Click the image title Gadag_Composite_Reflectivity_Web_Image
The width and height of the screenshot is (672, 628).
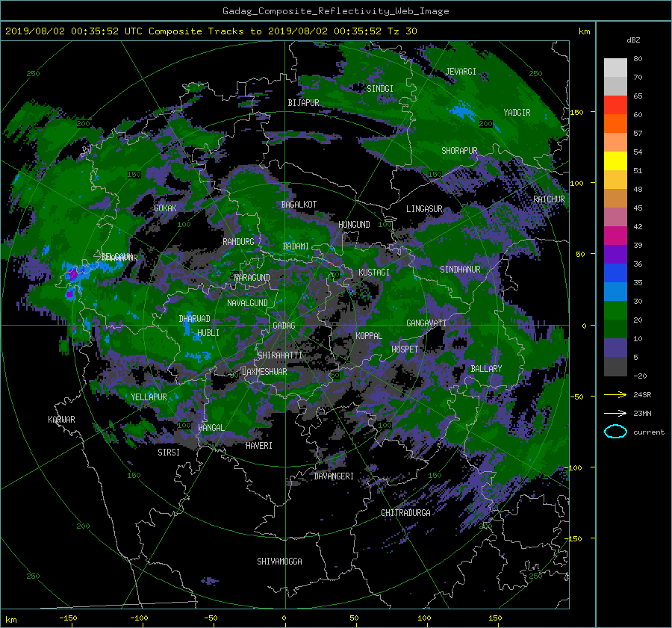click(x=335, y=11)
